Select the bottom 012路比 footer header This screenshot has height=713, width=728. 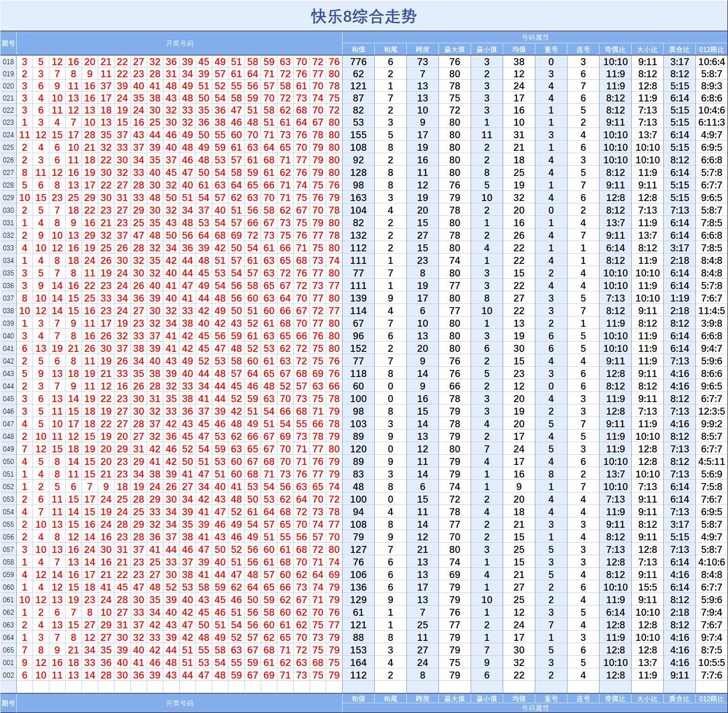712,699
